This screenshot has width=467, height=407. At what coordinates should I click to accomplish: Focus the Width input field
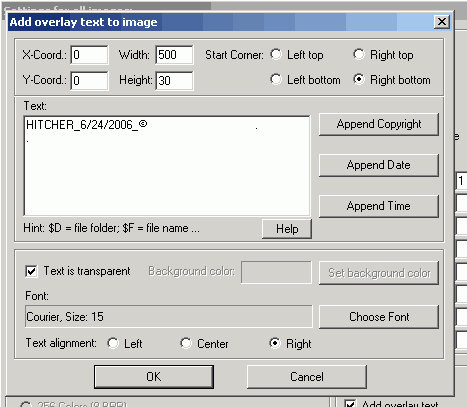tap(174, 55)
